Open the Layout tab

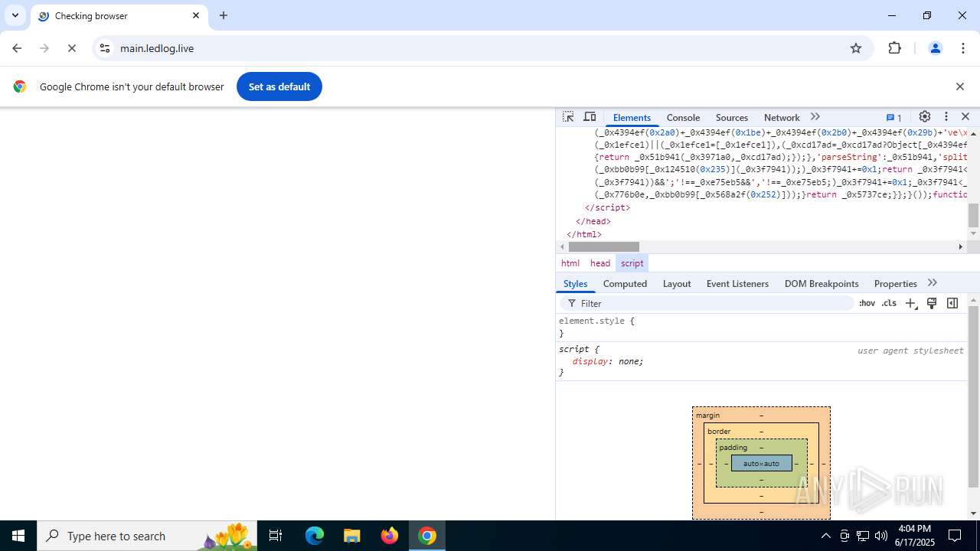pyautogui.click(x=677, y=283)
